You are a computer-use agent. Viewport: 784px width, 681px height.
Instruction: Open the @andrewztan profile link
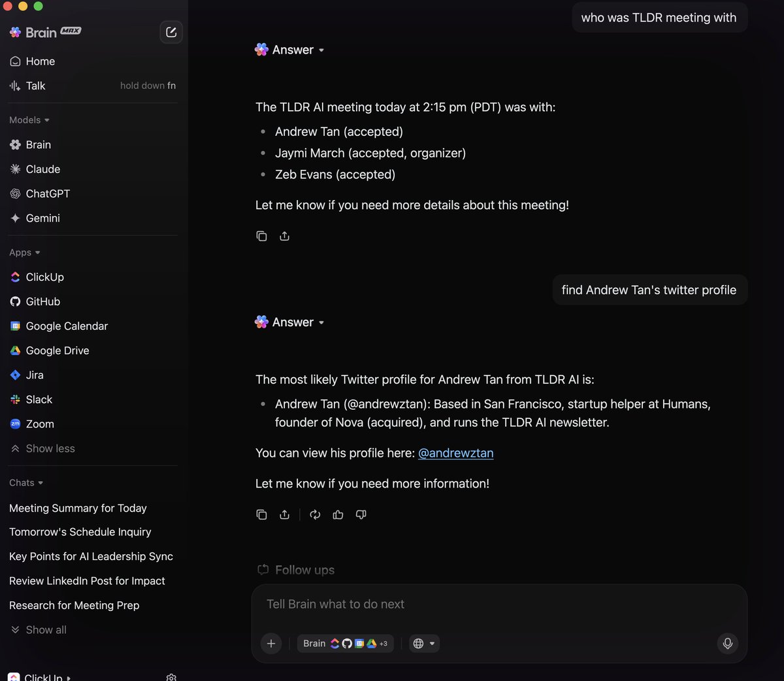pyautogui.click(x=455, y=454)
